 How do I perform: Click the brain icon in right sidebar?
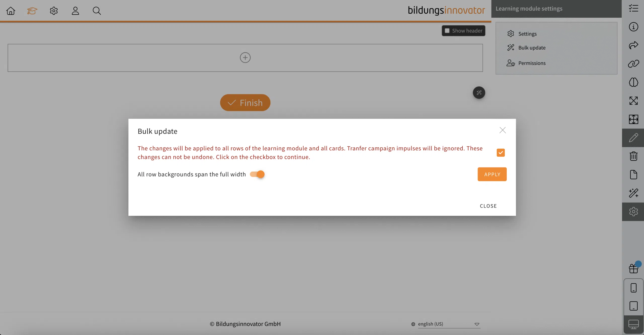pos(633,82)
